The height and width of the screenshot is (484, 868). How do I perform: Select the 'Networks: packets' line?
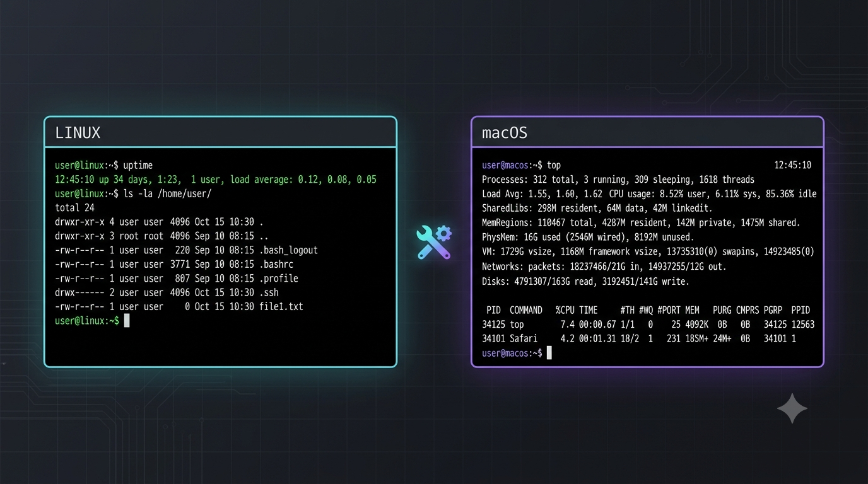point(604,267)
